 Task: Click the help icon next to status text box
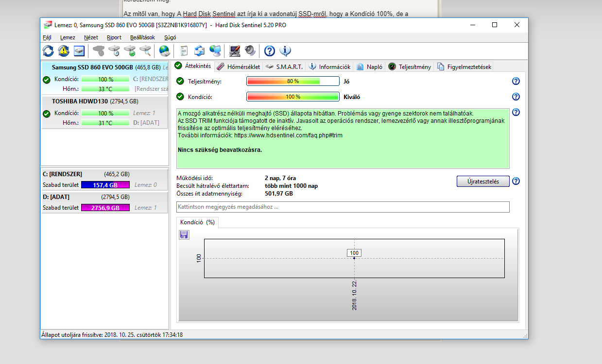[516, 112]
